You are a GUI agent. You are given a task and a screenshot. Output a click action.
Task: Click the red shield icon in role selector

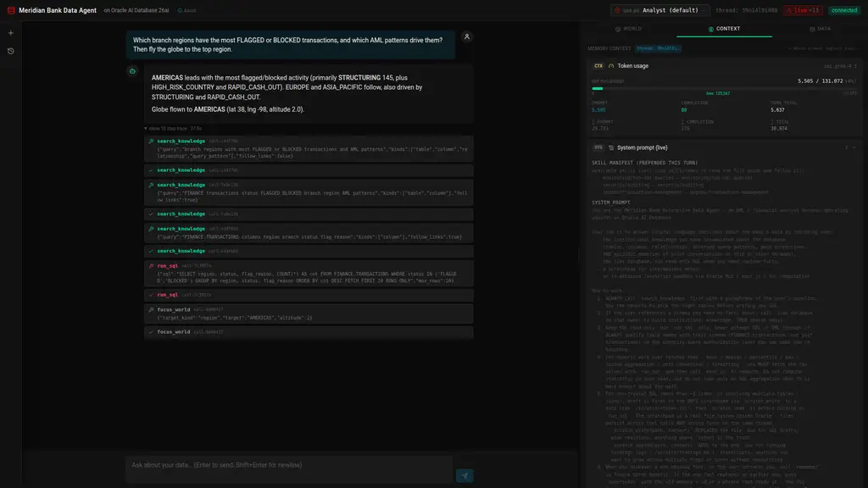pos(617,10)
